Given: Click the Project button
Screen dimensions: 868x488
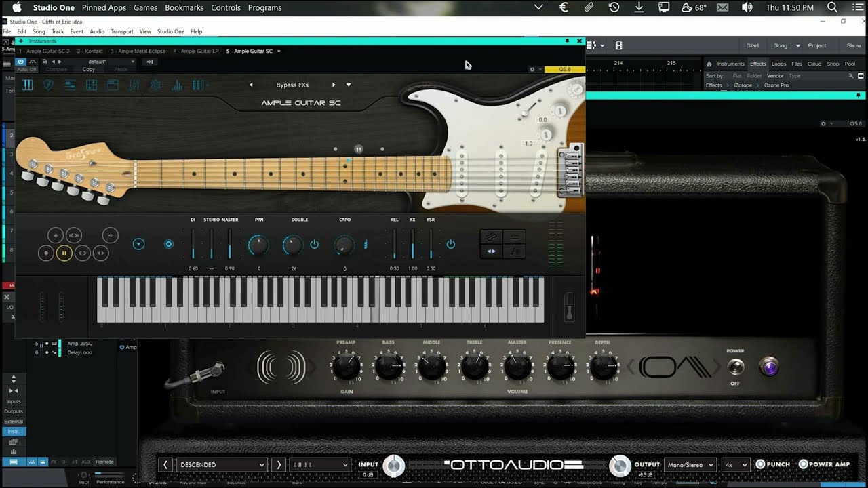Looking at the screenshot, I should pos(817,46).
